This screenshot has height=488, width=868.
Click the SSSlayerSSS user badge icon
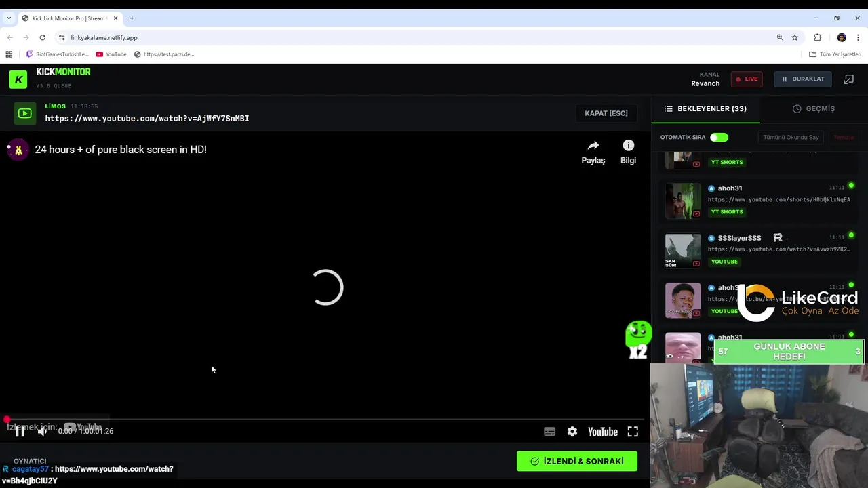(711, 239)
